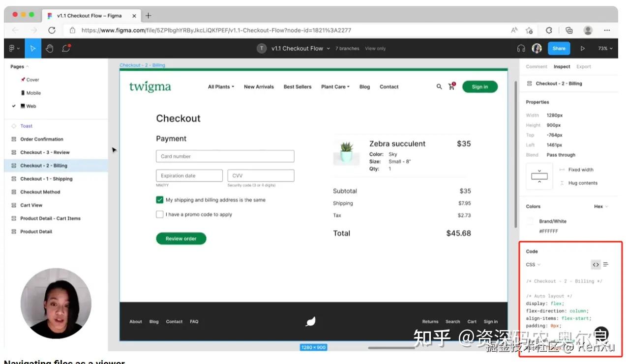
Task: Open the zoom level 73% dropdown
Action: pos(605,48)
